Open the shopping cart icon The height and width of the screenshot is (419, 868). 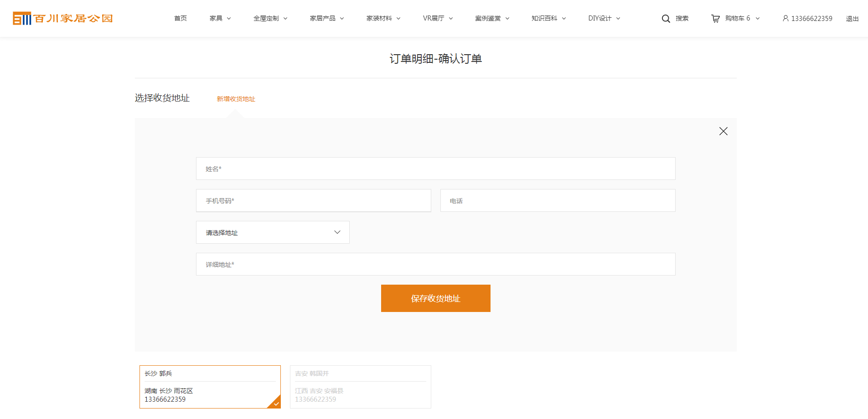point(715,19)
